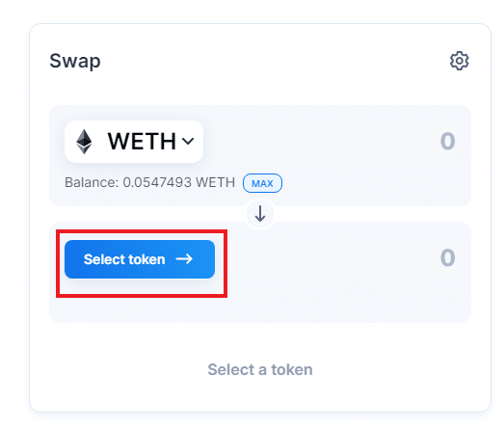Click the disabled Select a token button

(260, 369)
